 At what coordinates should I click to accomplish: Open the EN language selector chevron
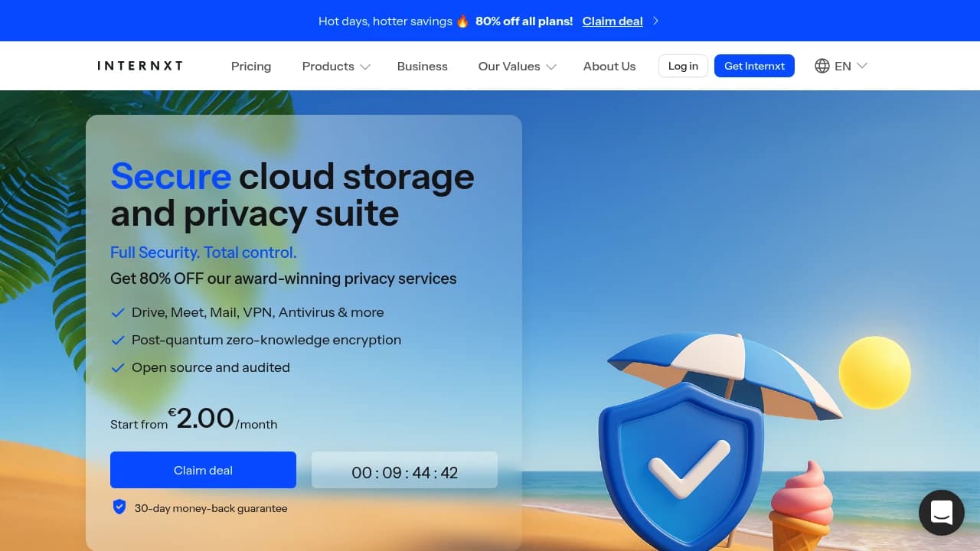tap(862, 66)
